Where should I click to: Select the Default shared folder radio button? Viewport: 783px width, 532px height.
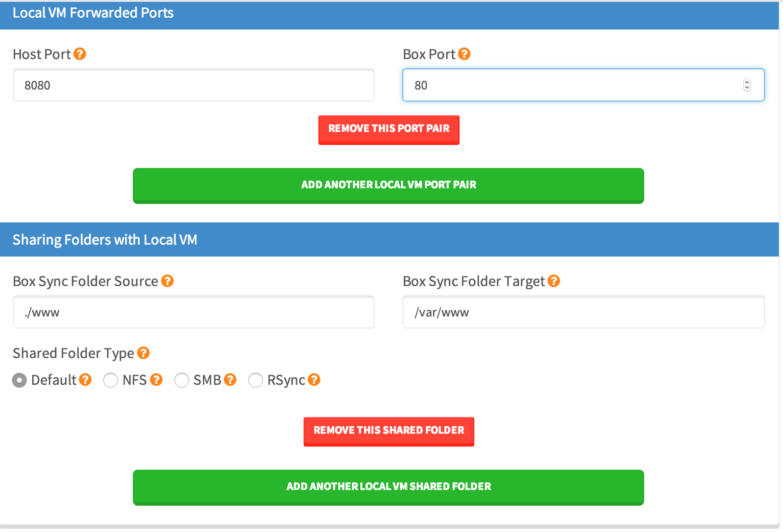coord(20,380)
